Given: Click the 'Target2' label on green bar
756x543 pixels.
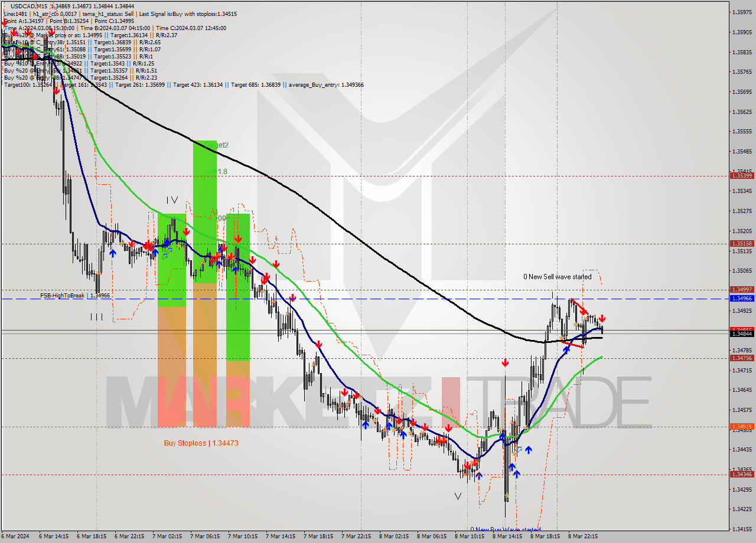Looking at the screenshot, I should tap(216, 145).
